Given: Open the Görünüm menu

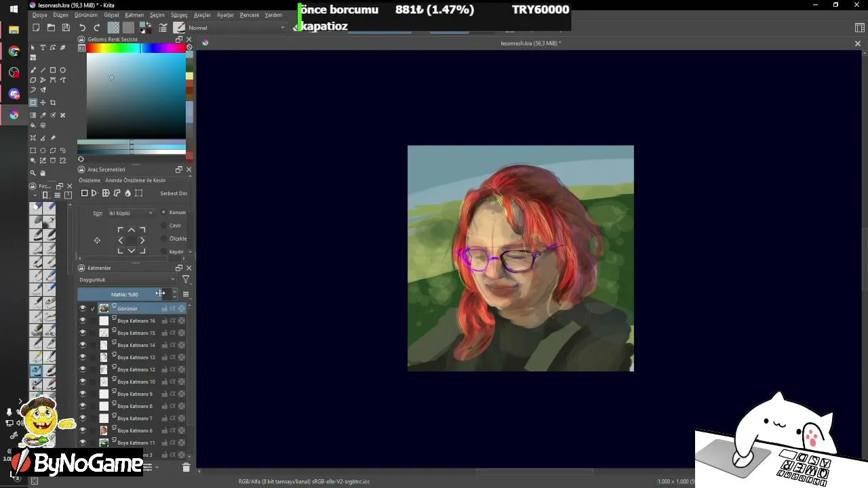Looking at the screenshot, I should click(x=86, y=15).
